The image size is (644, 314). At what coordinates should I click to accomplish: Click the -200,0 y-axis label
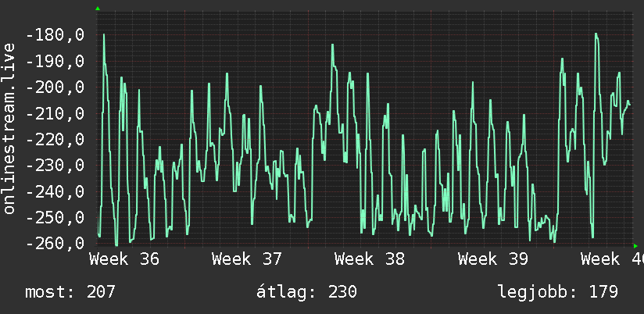(55, 87)
